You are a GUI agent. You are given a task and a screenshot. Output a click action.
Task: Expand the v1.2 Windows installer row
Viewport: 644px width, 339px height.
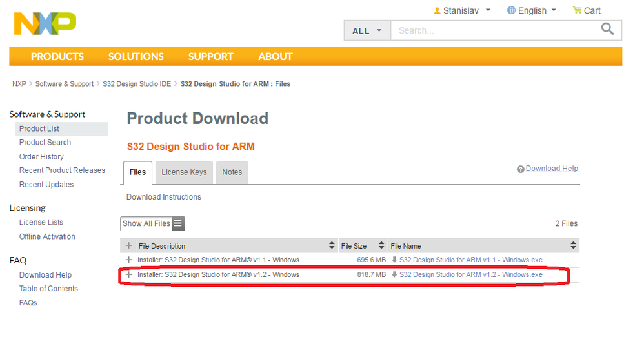click(128, 274)
